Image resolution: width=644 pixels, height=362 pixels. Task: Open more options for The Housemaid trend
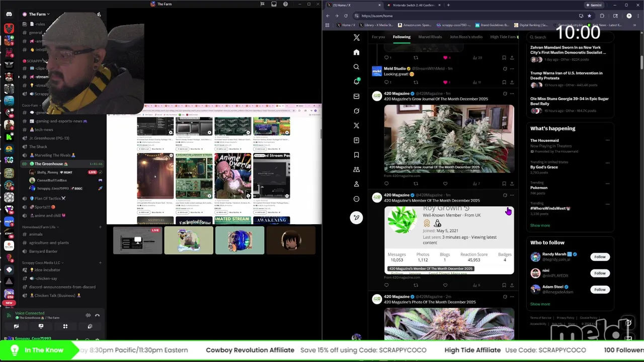pyautogui.click(x=608, y=140)
